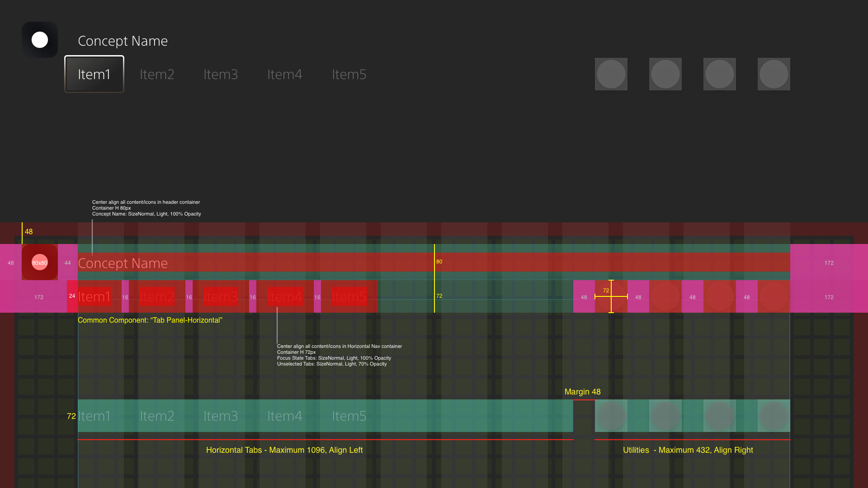The image size is (868, 488).
Task: Go to Item4 tab in top header
Action: (284, 74)
